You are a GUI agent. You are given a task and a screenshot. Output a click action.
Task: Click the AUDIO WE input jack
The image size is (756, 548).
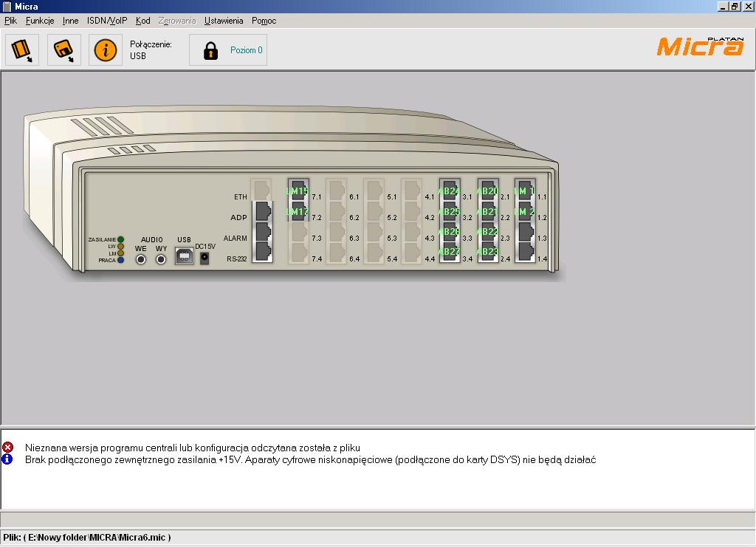[x=141, y=259]
